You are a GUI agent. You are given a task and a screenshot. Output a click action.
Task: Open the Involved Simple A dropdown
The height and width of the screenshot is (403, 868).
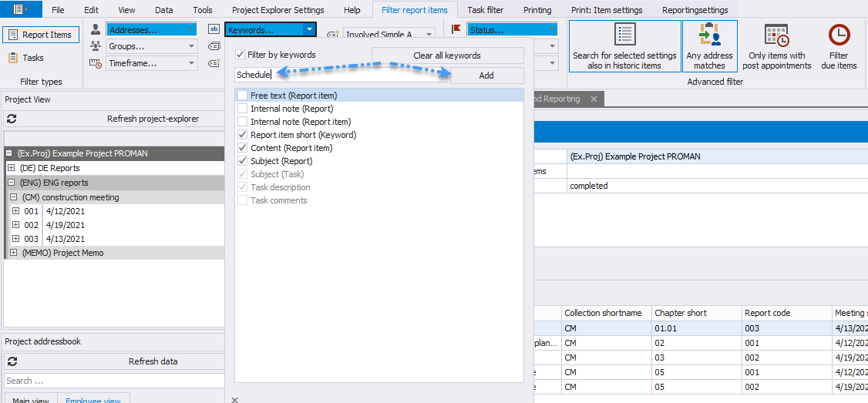coord(429,35)
